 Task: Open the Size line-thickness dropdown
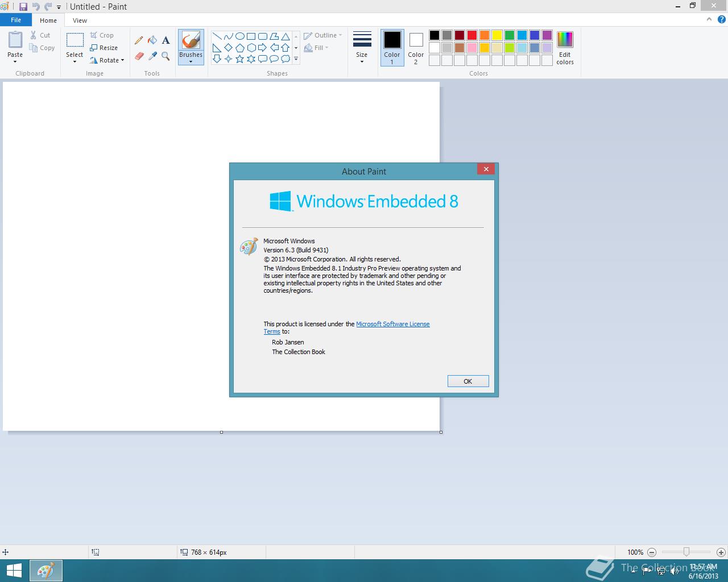(362, 47)
